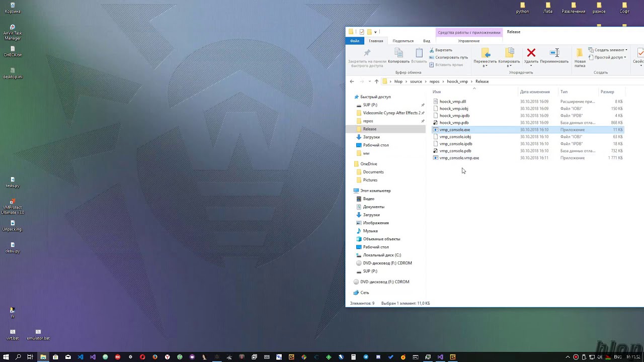Select the repos folder in the sidebar
This screenshot has height=362, width=644.
(x=368, y=121)
